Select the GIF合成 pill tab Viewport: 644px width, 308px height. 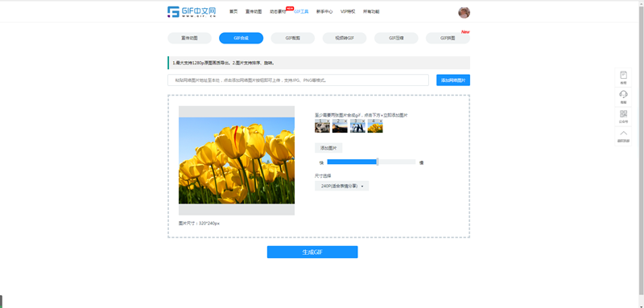tap(241, 38)
